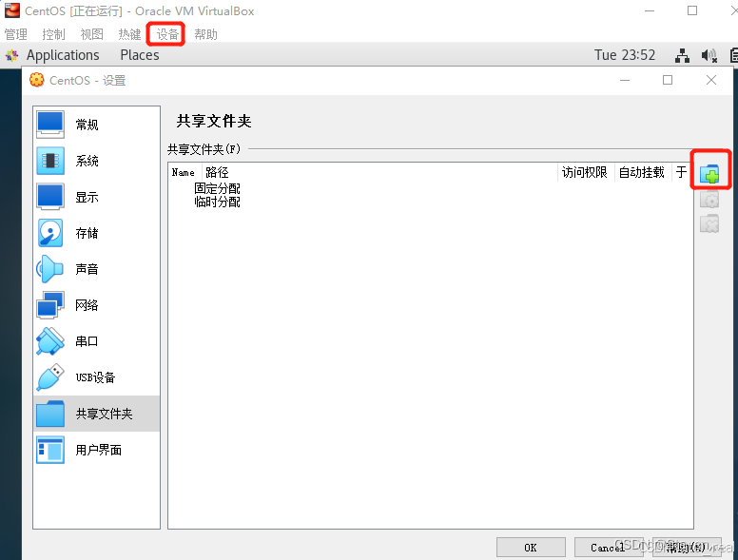This screenshot has width=738, height=560.
Task: Open the 热键 menu
Action: click(129, 34)
